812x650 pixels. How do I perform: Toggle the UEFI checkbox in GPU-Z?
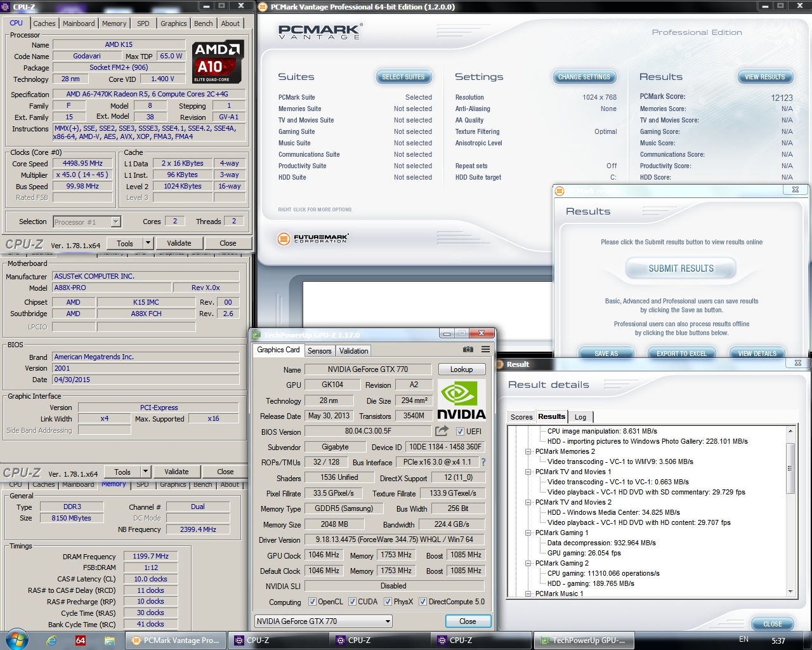pyautogui.click(x=461, y=432)
